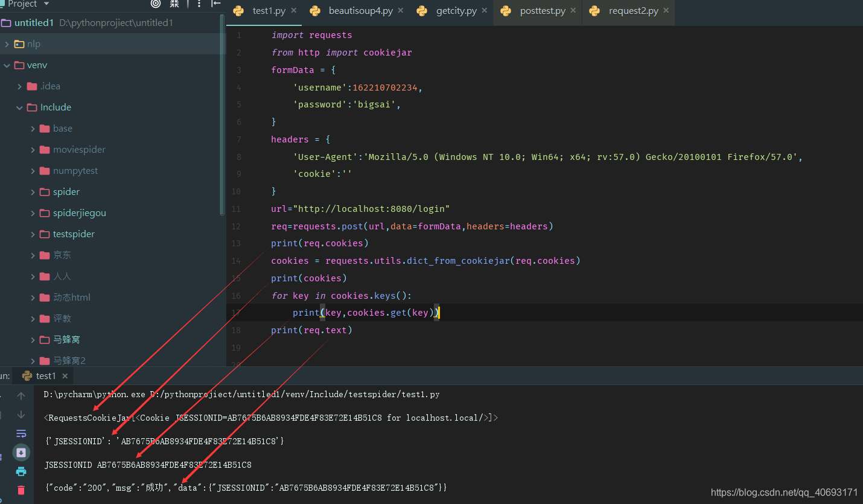Screen dimensions: 863x504
Task: Toggle soft-wrap in the run console
Action: click(21, 433)
